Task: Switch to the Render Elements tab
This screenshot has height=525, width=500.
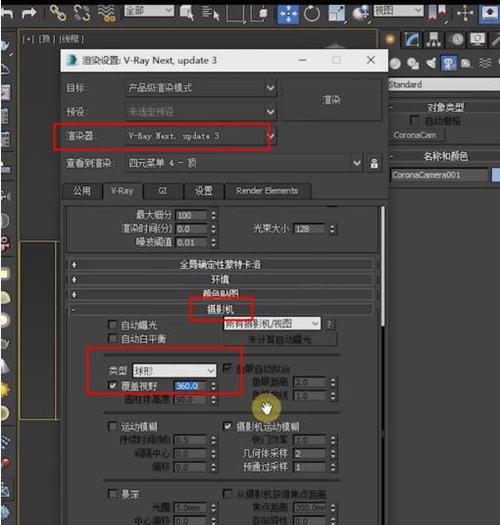Action: (x=268, y=191)
